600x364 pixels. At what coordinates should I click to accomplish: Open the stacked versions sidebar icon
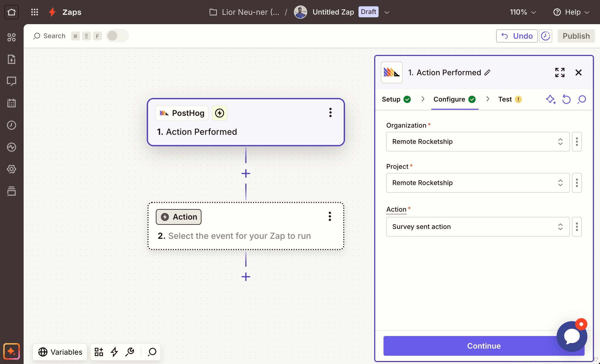(12, 191)
